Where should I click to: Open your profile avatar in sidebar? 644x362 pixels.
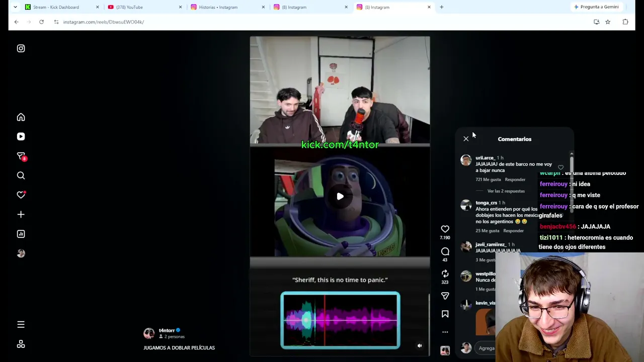pyautogui.click(x=21, y=253)
